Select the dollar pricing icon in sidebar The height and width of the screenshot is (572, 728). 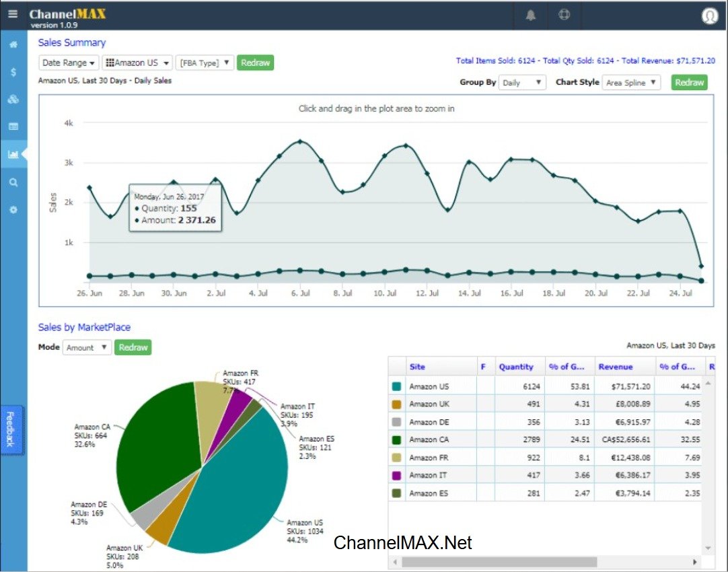(x=13, y=70)
